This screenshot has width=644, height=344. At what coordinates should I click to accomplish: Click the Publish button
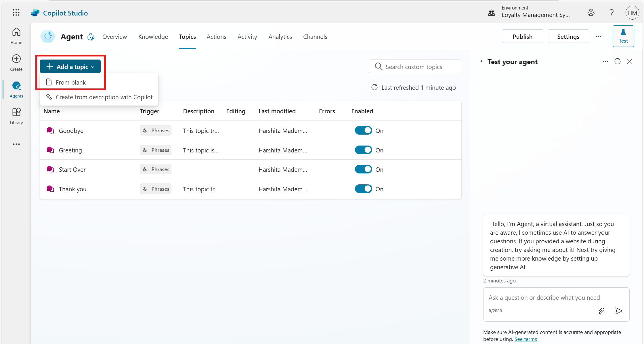tap(522, 37)
